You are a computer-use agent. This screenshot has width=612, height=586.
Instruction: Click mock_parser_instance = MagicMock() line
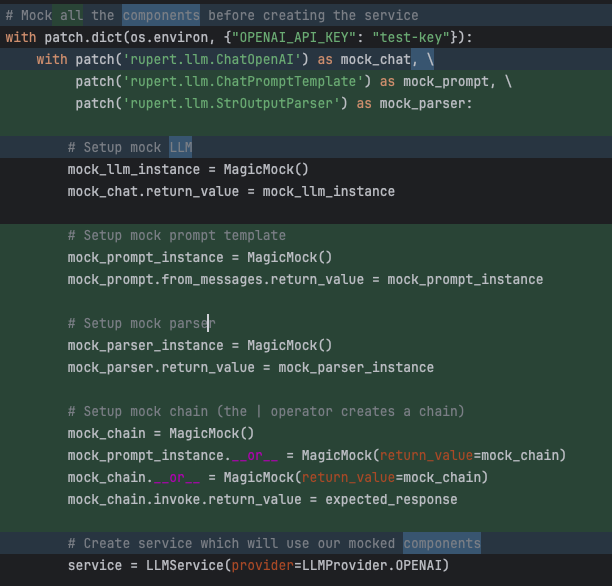point(200,346)
